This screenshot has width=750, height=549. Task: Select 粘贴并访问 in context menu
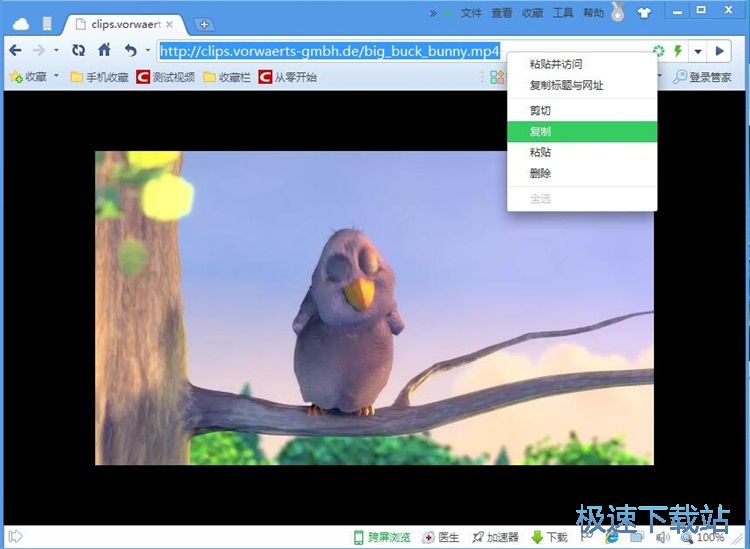[x=582, y=64]
